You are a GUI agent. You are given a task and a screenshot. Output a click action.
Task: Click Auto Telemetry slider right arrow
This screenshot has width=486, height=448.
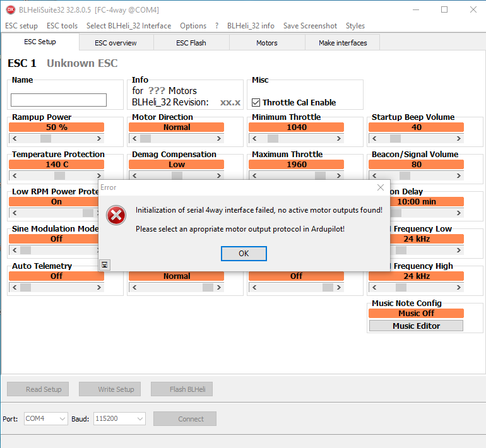point(99,288)
